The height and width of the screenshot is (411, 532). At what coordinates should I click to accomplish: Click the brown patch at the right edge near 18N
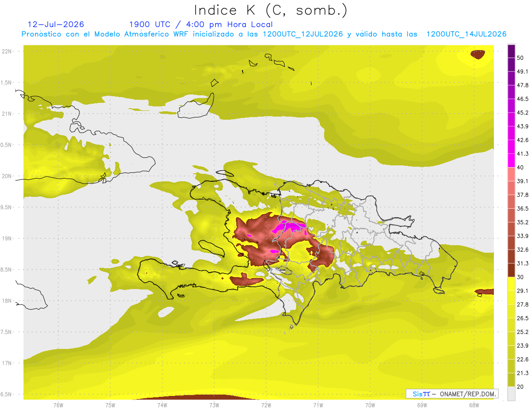coord(485,291)
